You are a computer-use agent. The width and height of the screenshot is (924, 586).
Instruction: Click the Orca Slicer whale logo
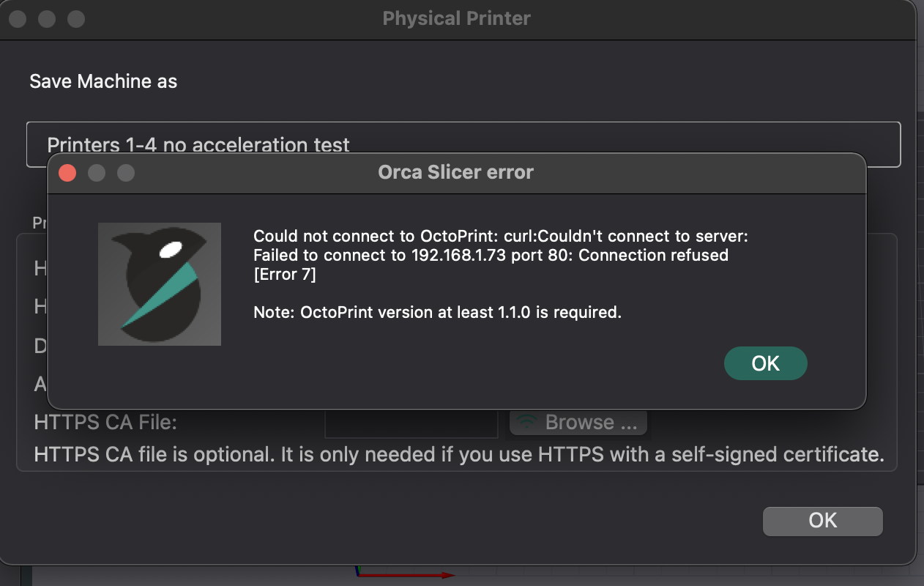(x=160, y=284)
